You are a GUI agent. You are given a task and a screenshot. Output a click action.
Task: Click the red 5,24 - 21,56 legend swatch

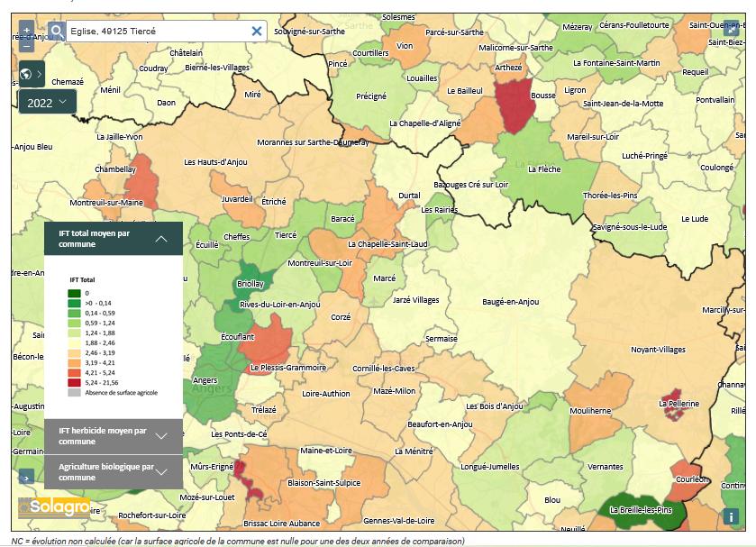pos(74,383)
